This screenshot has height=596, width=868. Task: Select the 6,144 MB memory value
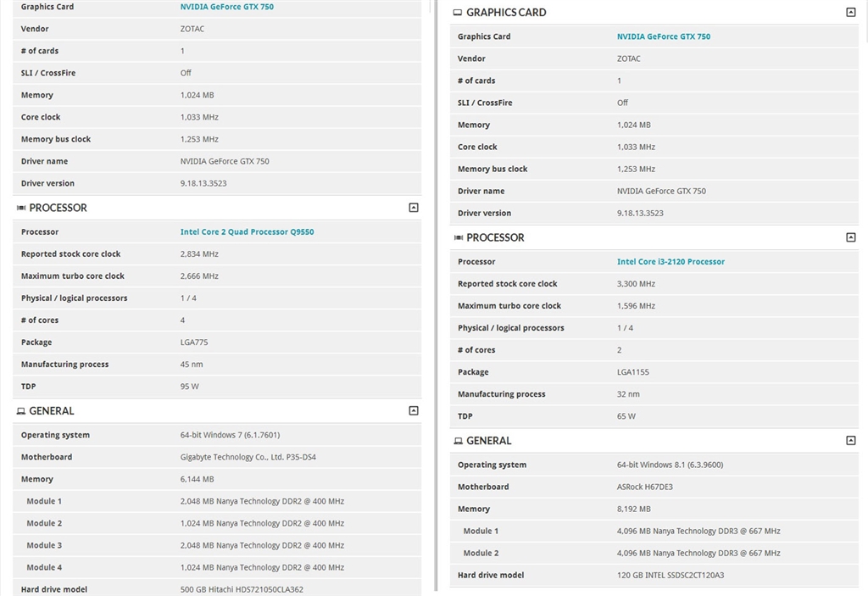(x=197, y=480)
